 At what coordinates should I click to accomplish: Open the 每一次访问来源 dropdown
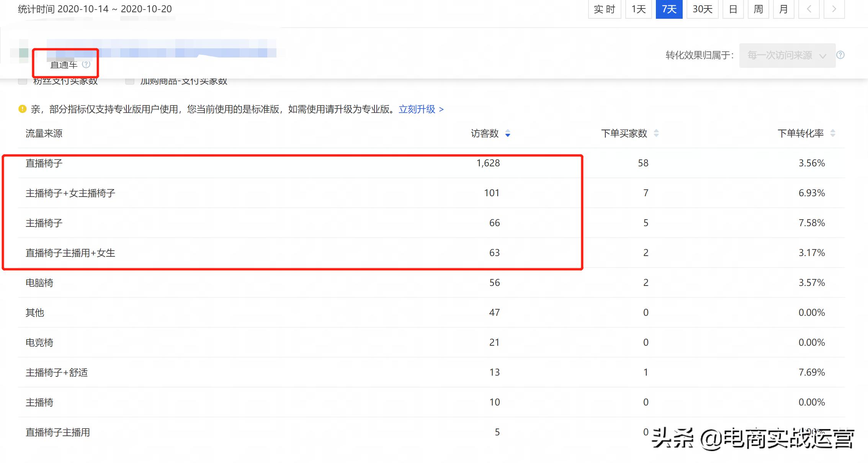click(x=787, y=55)
